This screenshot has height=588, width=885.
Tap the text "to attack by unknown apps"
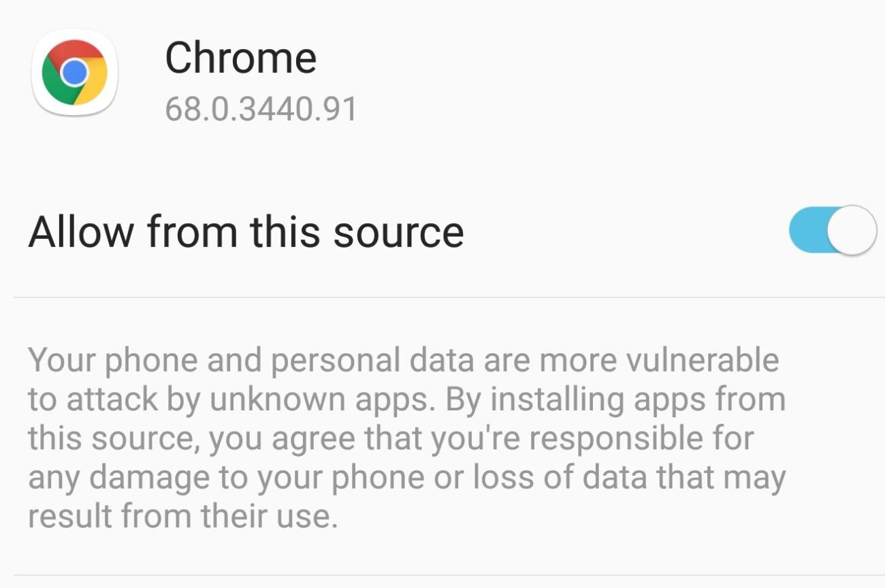[x=230, y=399]
